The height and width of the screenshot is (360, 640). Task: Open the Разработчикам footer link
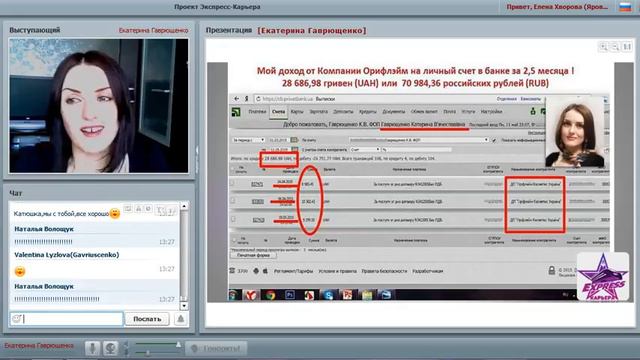(x=428, y=271)
